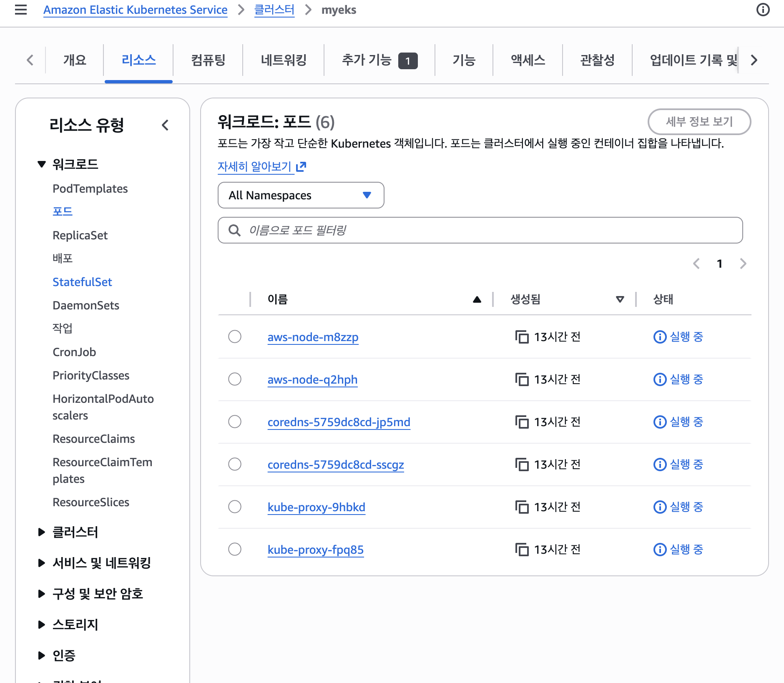Open the 네트워킹 tab

coord(284,60)
